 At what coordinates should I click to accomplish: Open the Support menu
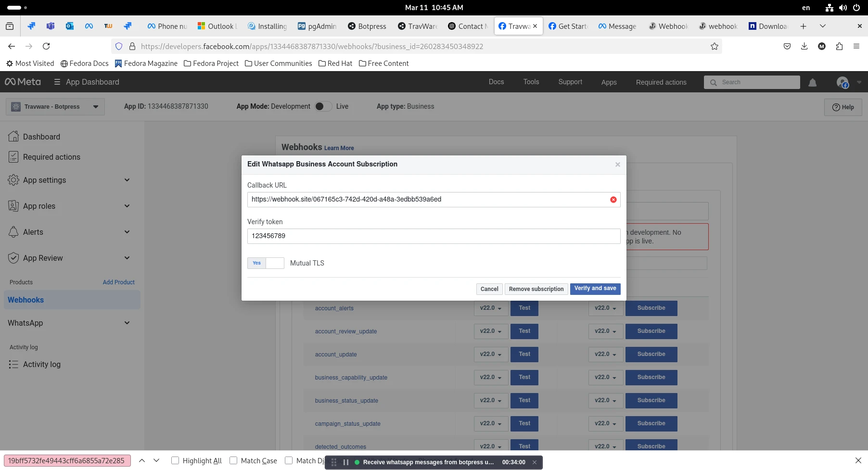(x=570, y=82)
